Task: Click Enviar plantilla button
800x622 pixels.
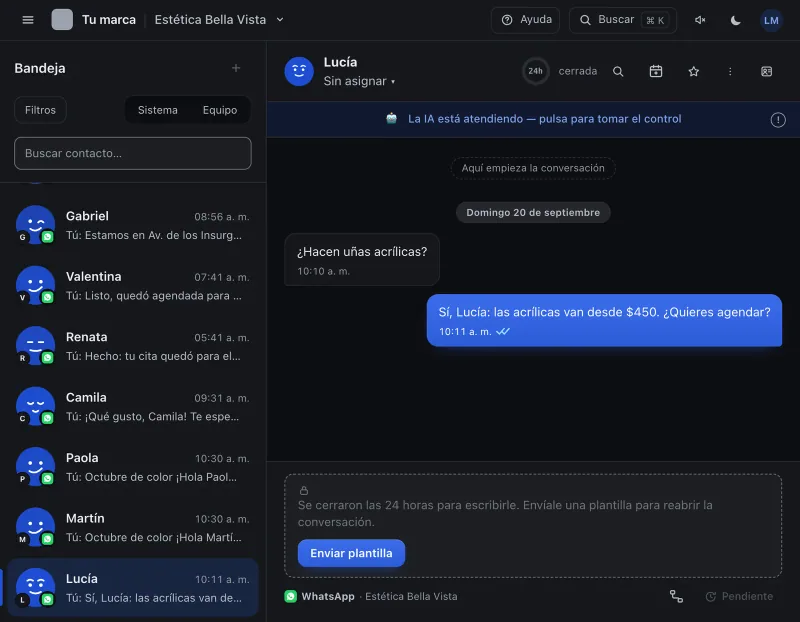Action: tap(351, 553)
